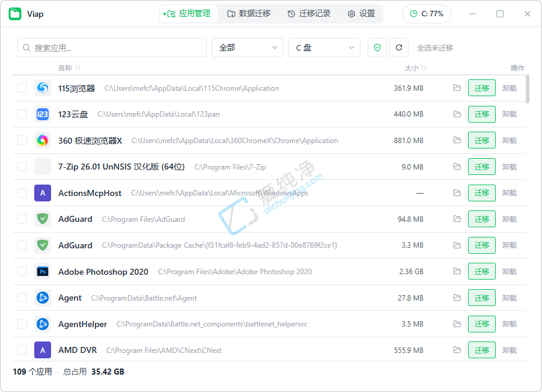Click the 7-Zip blank icon placeholder

coord(43,167)
